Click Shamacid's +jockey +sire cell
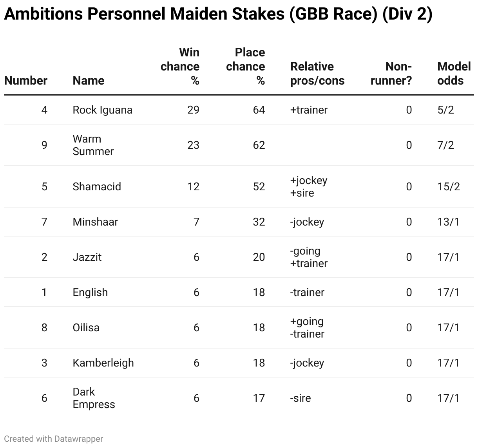478x448 pixels. [309, 186]
